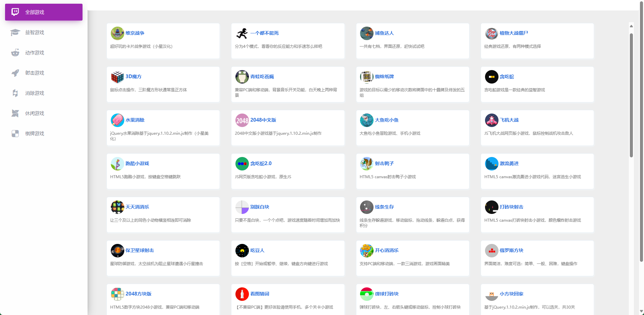
Task: Click the pink 2048 icon
Action: click(242, 120)
